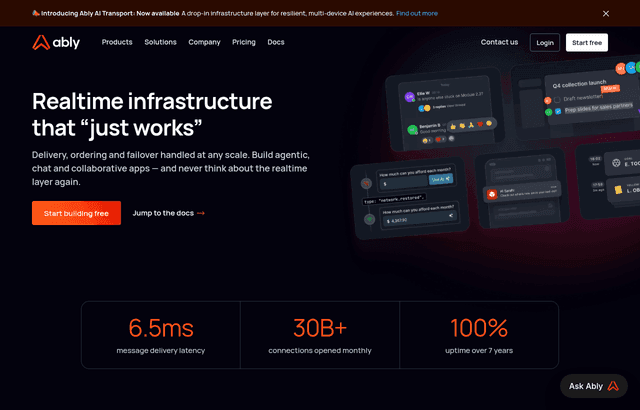Click the "connections opened monthly" caption
The width and height of the screenshot is (640, 410).
(x=320, y=350)
